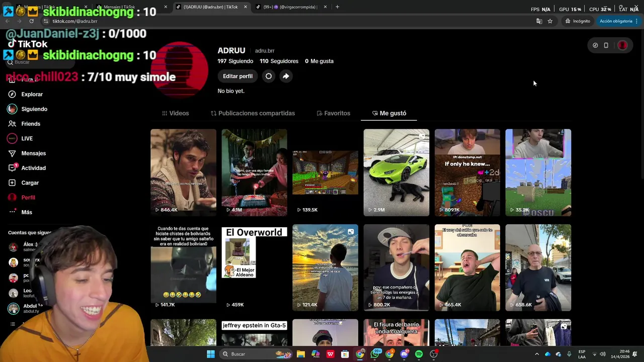Open a new browser tab with the plus button
Image resolution: width=644 pixels, height=362 pixels.
pos(337,7)
